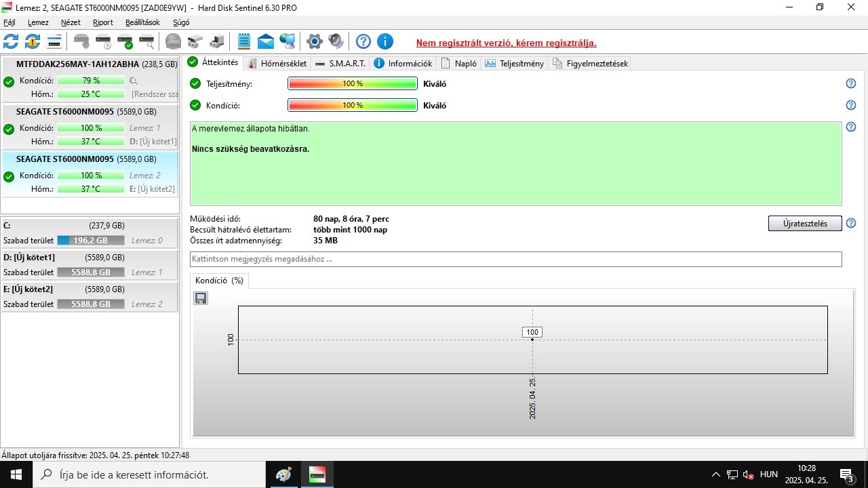The image size is (868, 488).
Task: Open the Paint app in taskbar
Action: point(283,474)
